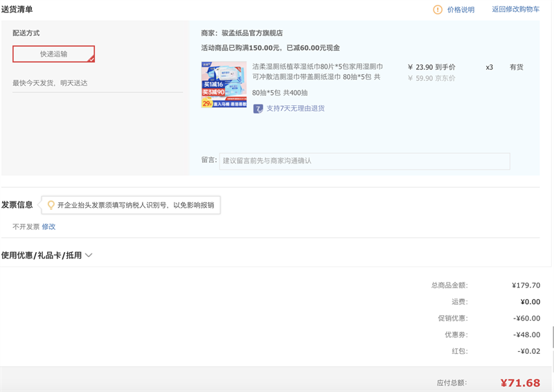Go back via 返回修改购物车 link
Image resolution: width=554 pixels, height=392 pixels.
point(515,10)
